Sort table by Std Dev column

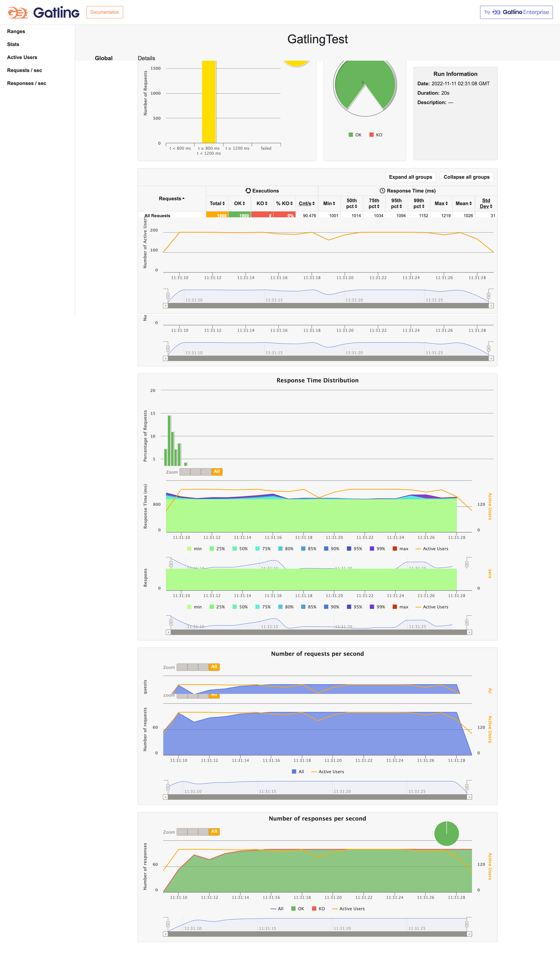(x=486, y=204)
